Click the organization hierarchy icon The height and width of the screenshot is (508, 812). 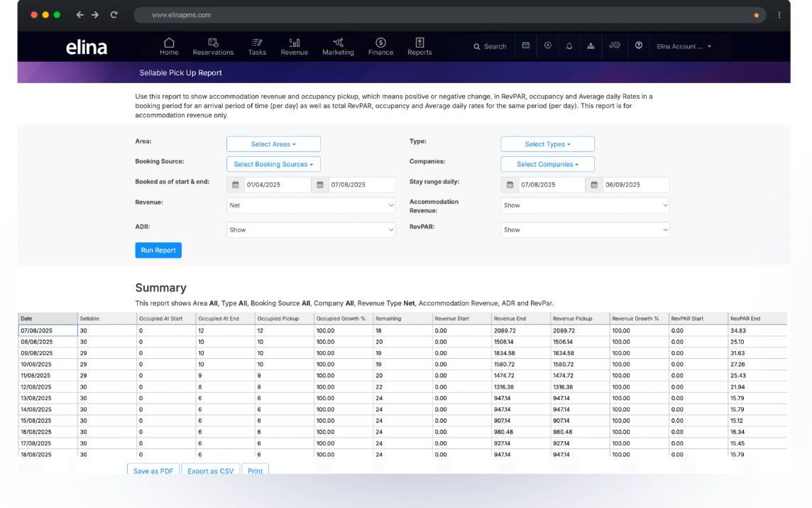(591, 46)
